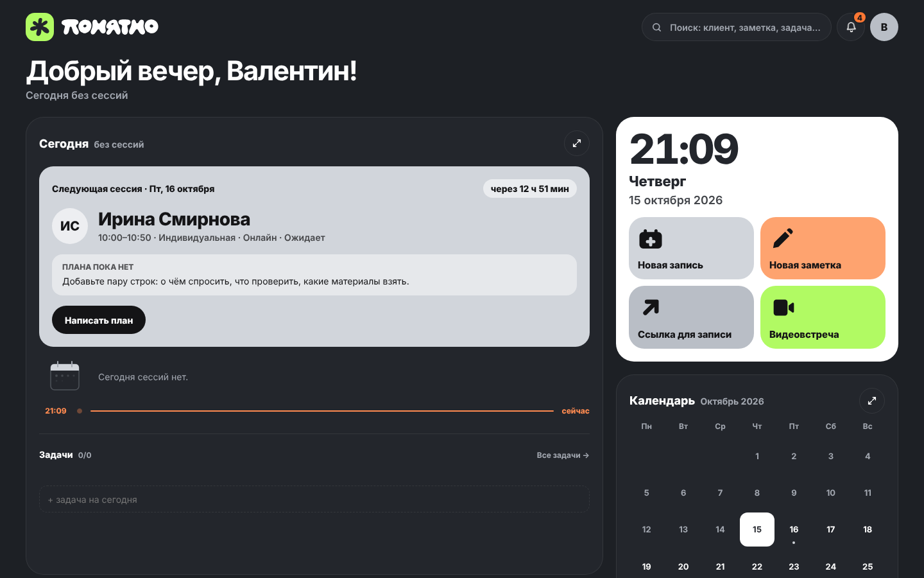
Task: Select October 22 in calendar
Action: [757, 566]
